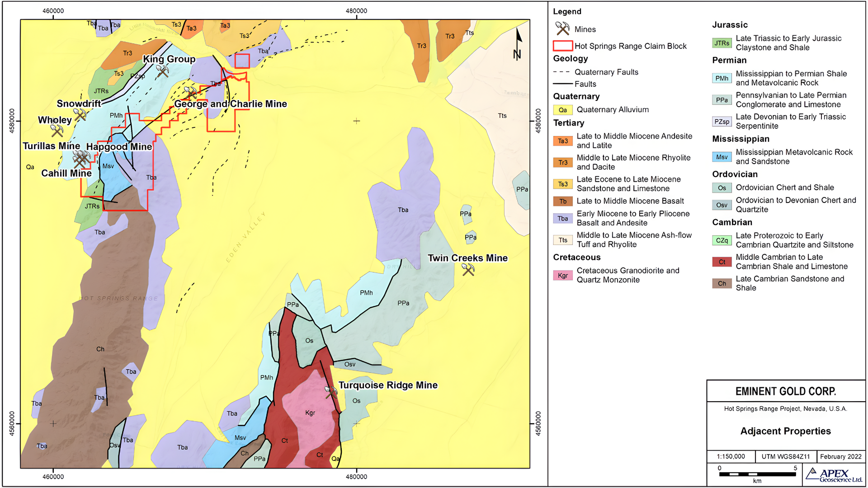Click the Twin Creeks Mine pickaxe icon
Image resolution: width=868 pixels, height=488 pixels.
[x=468, y=270]
